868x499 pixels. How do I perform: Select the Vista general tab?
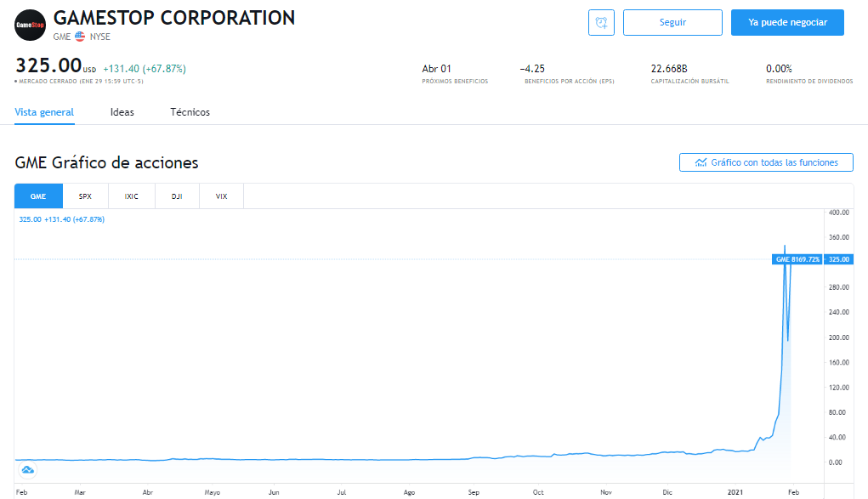(x=44, y=112)
